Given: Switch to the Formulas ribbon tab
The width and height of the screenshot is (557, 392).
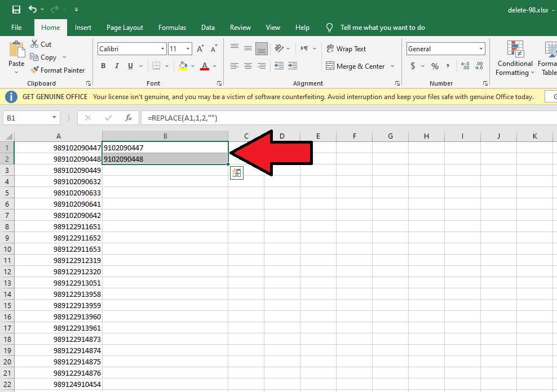Looking at the screenshot, I should pyautogui.click(x=172, y=28).
